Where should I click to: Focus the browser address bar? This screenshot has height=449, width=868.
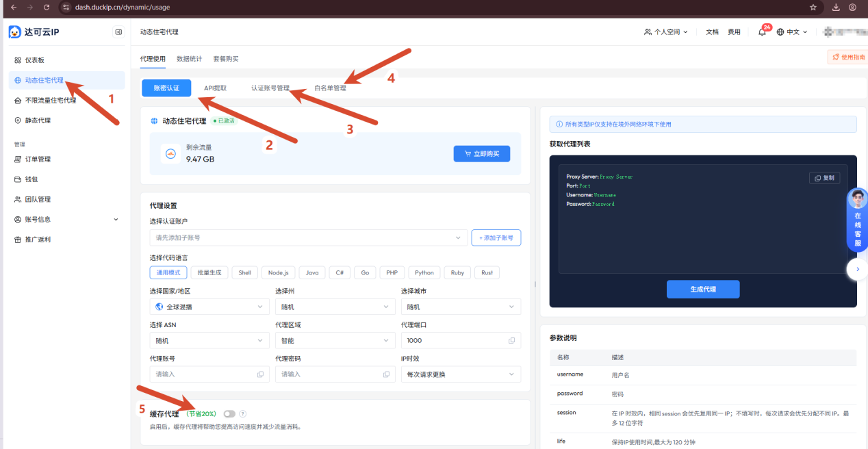tap(438, 7)
